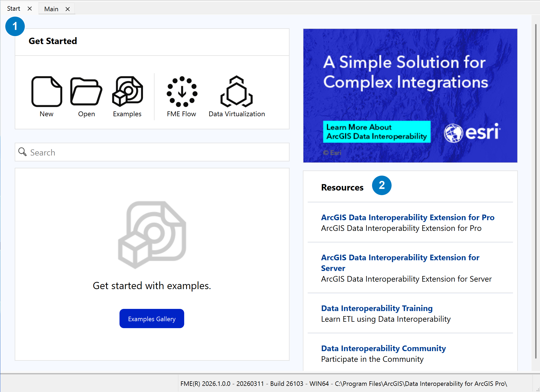Close the Start tab
The image size is (540, 392).
pos(30,9)
